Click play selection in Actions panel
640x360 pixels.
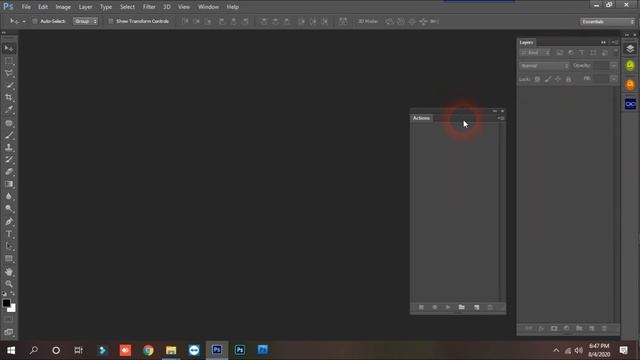[x=448, y=307]
